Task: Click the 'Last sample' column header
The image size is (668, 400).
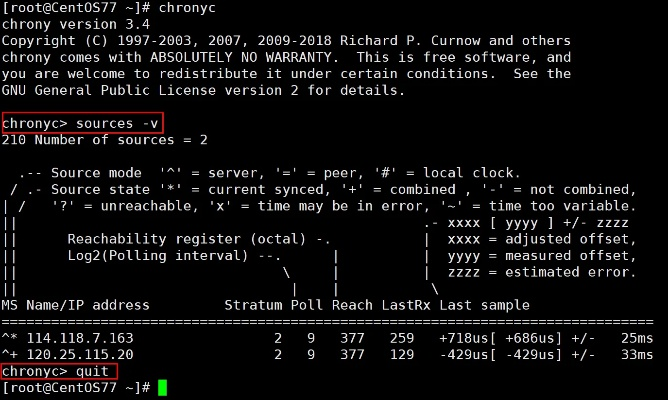Action: [485, 305]
